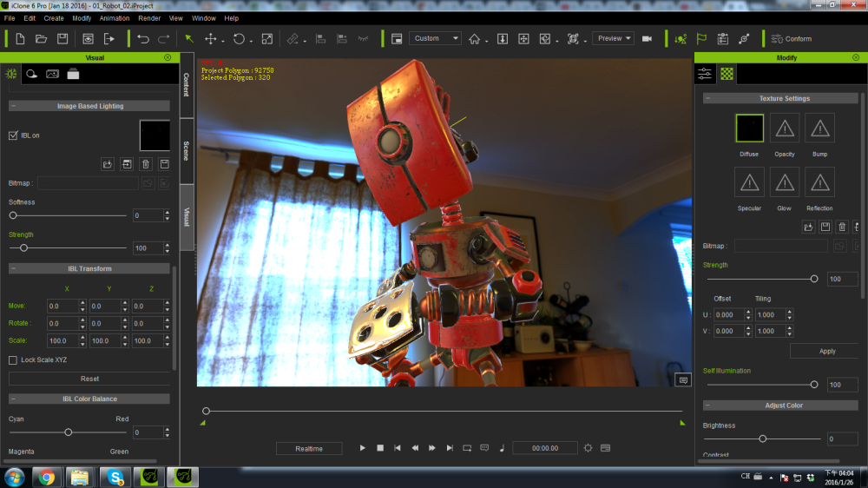This screenshot has height=488, width=868.
Task: Open timeline settings gear icon
Action: (x=588, y=448)
